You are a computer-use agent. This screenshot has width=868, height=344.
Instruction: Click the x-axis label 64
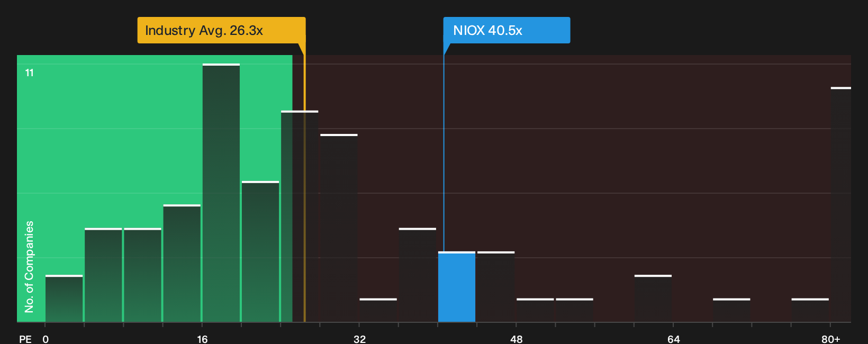coord(673,339)
